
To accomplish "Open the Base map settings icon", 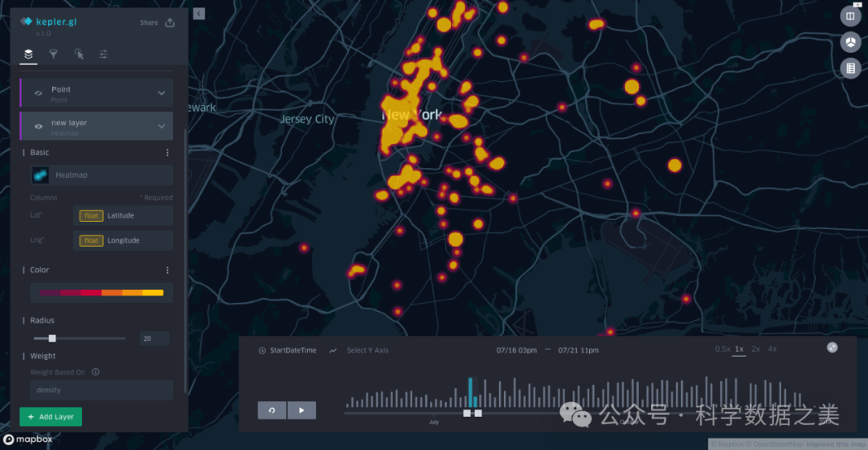I will 104,54.
